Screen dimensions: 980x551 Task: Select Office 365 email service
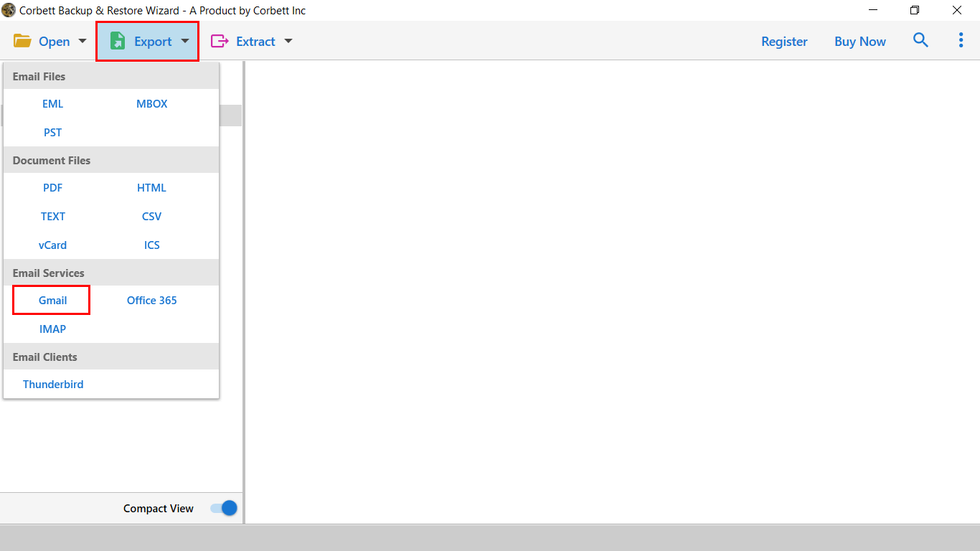[151, 300]
